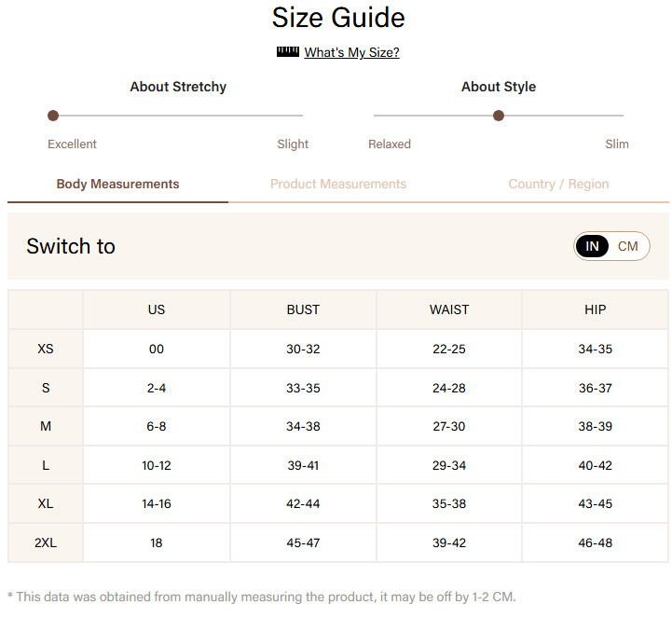
Task: Click the bust value 42-44
Action: tap(303, 503)
